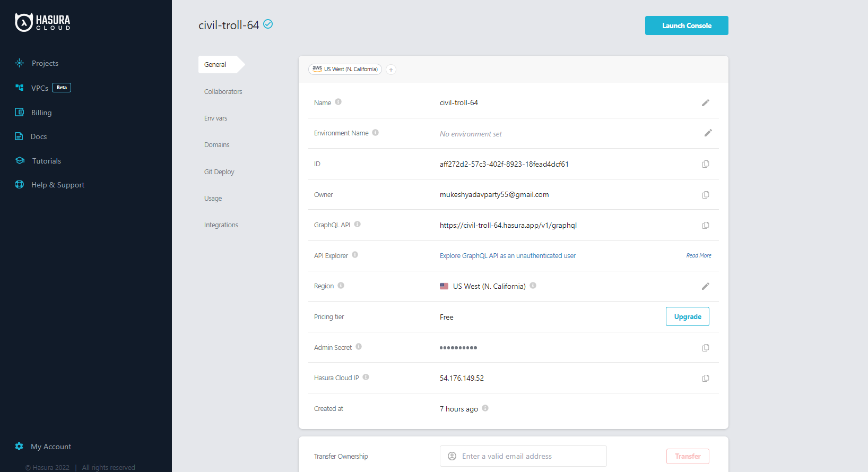Click the Tutorials graduation cap icon
Screen dimensions: 868x472
click(x=20, y=160)
